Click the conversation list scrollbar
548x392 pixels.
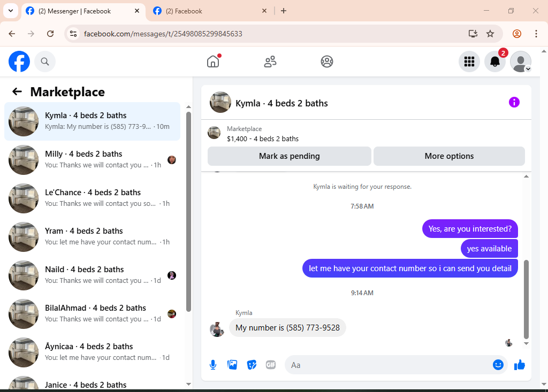pos(189,211)
